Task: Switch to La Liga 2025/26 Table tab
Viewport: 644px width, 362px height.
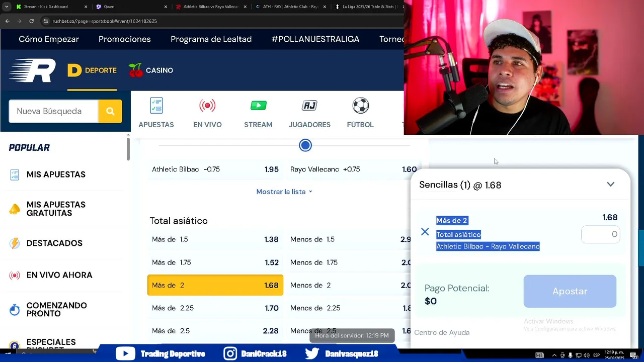Action: coord(368,7)
